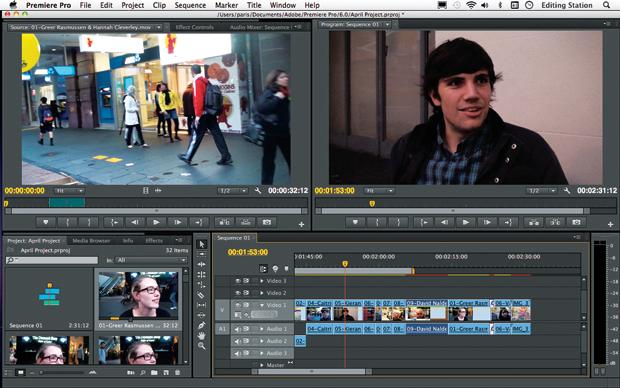Play the Program monitor sequence
The height and width of the screenshot is (388, 620).
(466, 222)
